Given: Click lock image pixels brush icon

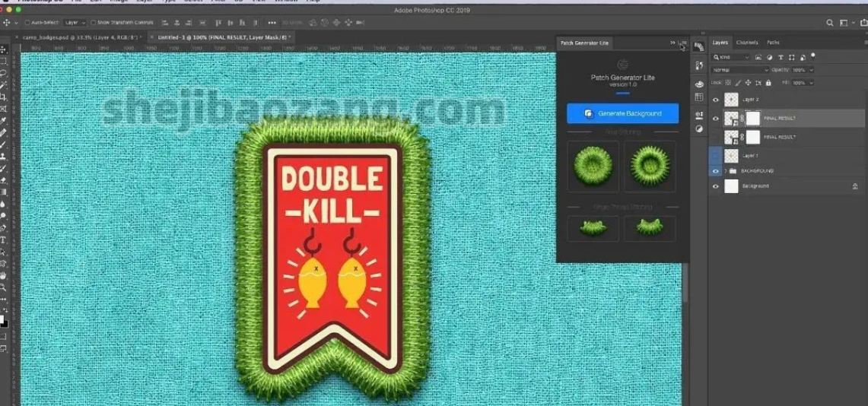Looking at the screenshot, I should [738, 82].
